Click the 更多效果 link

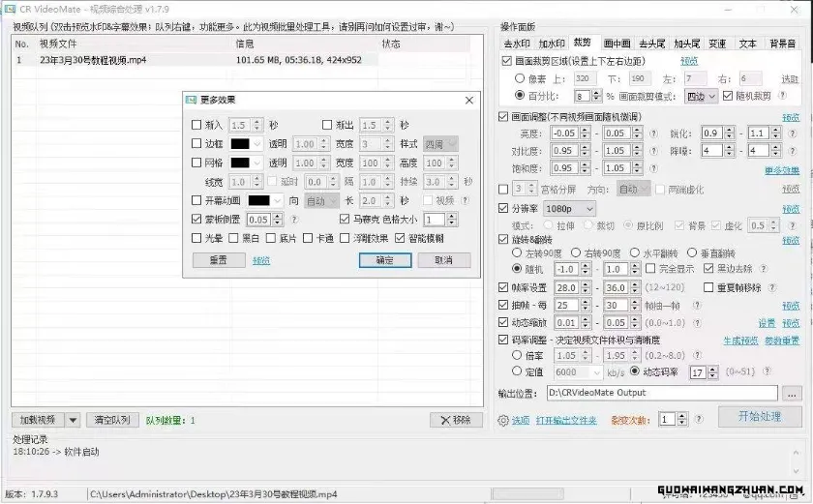pos(782,170)
